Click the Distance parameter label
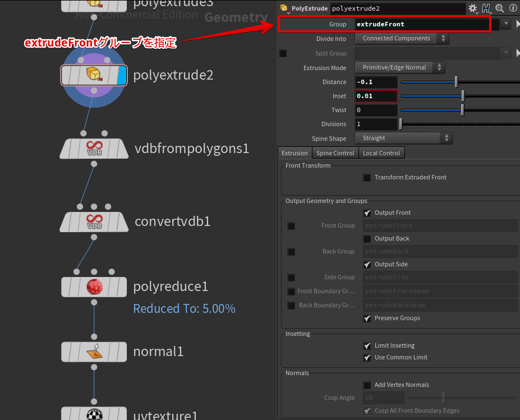Viewport: 520px width, 420px height. coord(334,82)
